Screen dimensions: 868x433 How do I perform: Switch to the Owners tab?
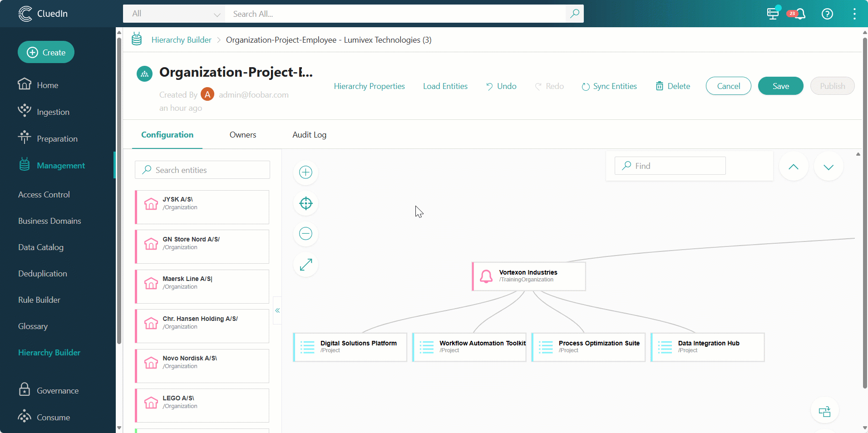pyautogui.click(x=243, y=135)
